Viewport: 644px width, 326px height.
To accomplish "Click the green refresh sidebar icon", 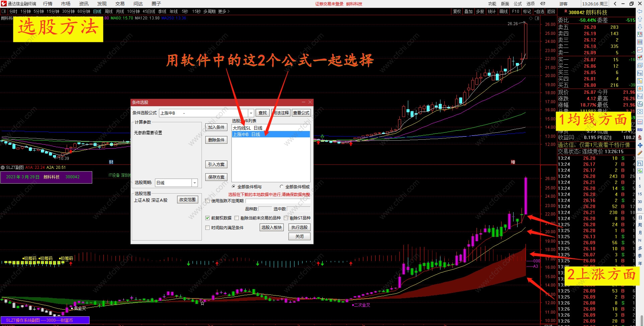I will pos(640,171).
